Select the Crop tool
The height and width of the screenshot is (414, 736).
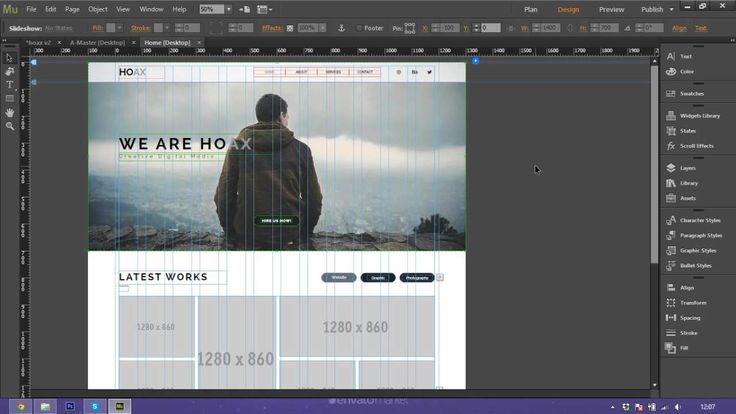tap(10, 71)
